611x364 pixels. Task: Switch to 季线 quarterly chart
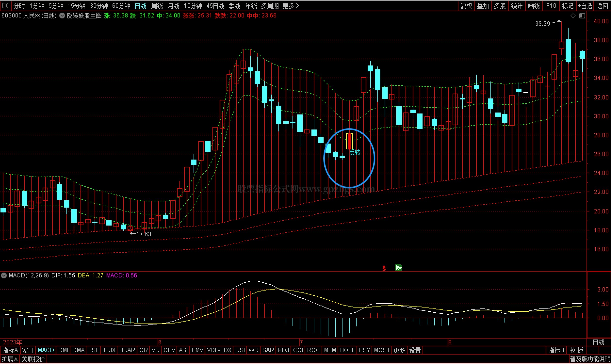235,6
